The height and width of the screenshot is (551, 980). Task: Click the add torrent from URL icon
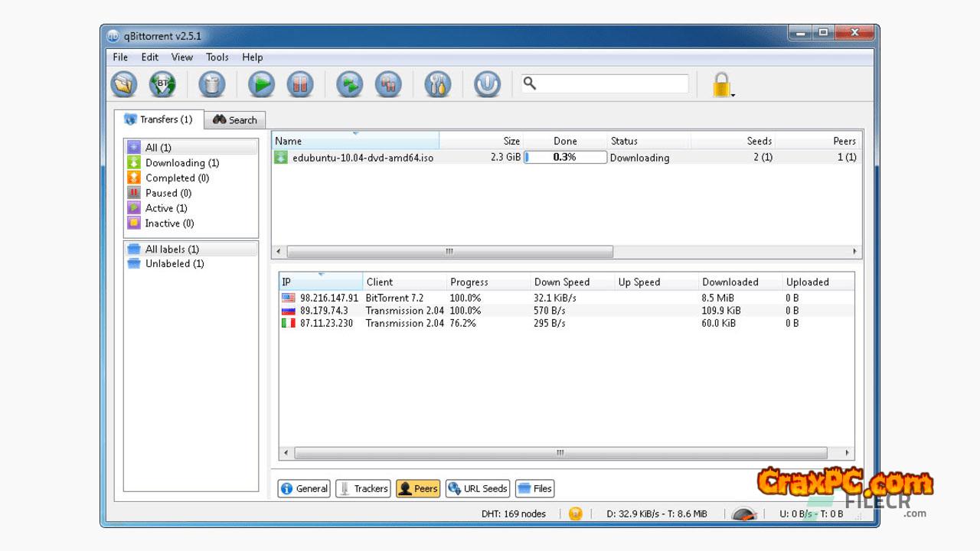[162, 84]
